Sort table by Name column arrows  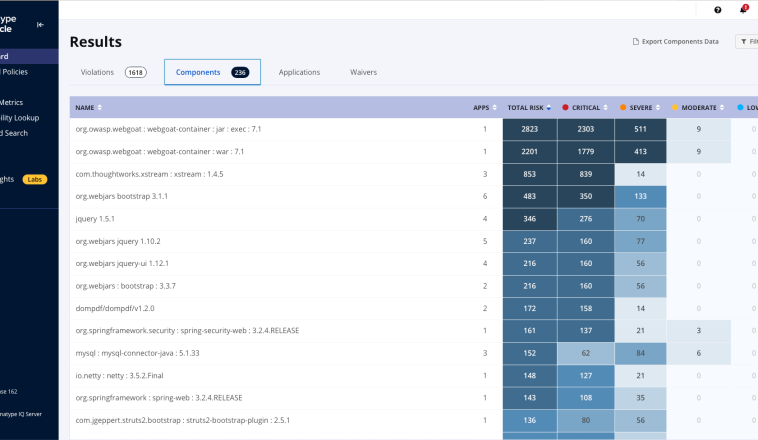click(100, 107)
